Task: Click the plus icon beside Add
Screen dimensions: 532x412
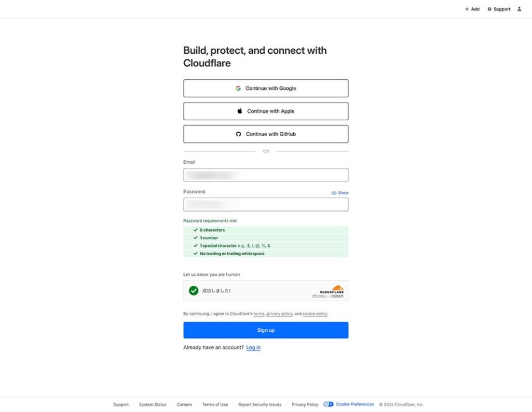Action: [467, 9]
